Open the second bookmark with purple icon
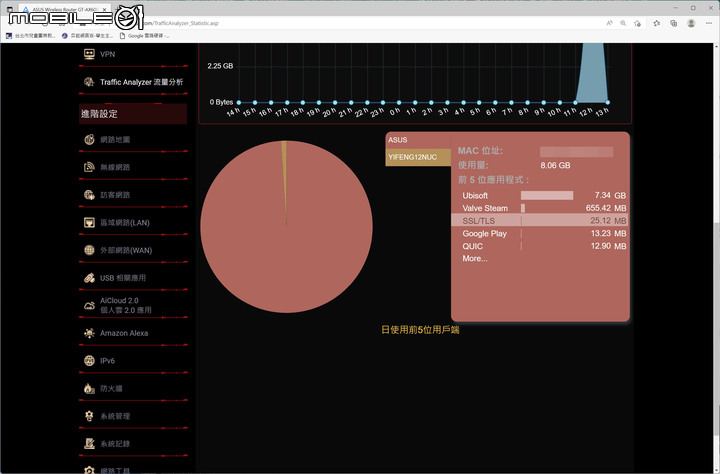Screen dimensions: 720x474 (87, 35)
